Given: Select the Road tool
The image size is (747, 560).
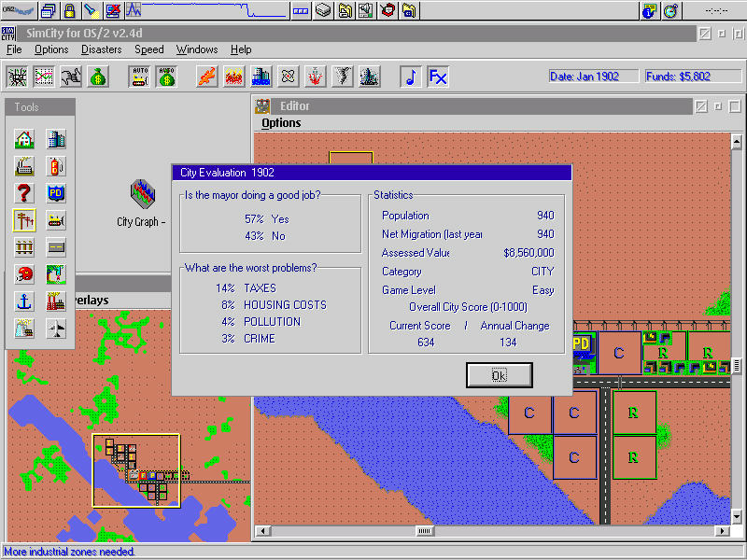Looking at the screenshot, I should [56, 247].
